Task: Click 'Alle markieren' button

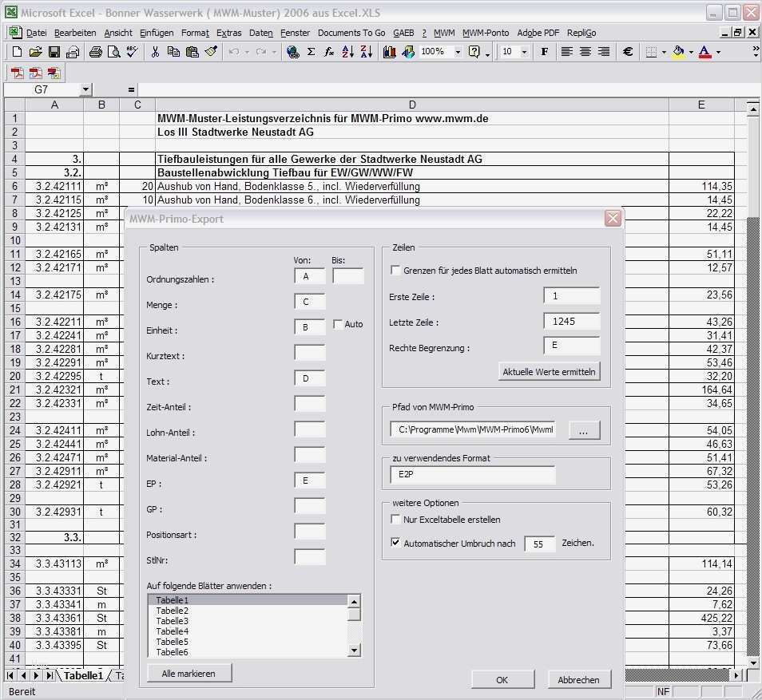Action: point(189,674)
